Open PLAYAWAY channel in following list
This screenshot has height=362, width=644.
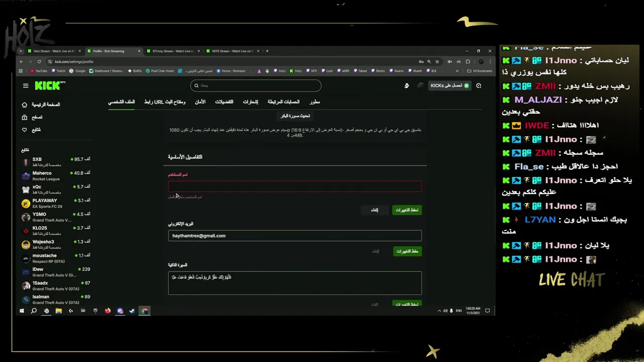[x=56, y=203]
